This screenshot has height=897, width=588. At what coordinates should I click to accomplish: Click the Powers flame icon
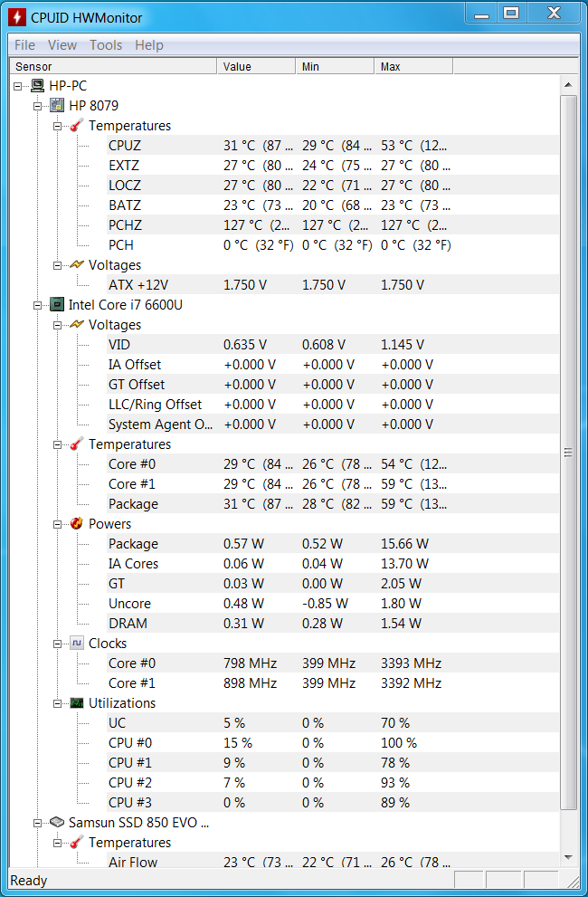(77, 524)
